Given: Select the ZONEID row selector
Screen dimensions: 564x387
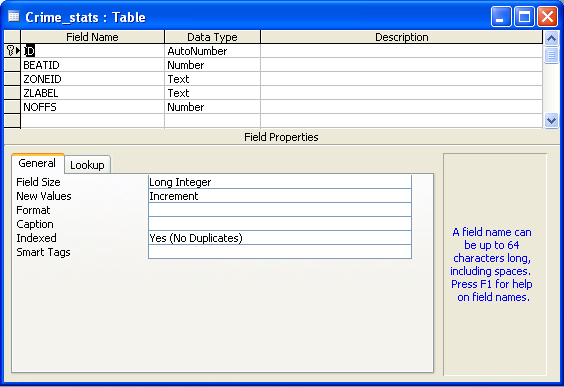Looking at the screenshot, I should [x=12, y=79].
